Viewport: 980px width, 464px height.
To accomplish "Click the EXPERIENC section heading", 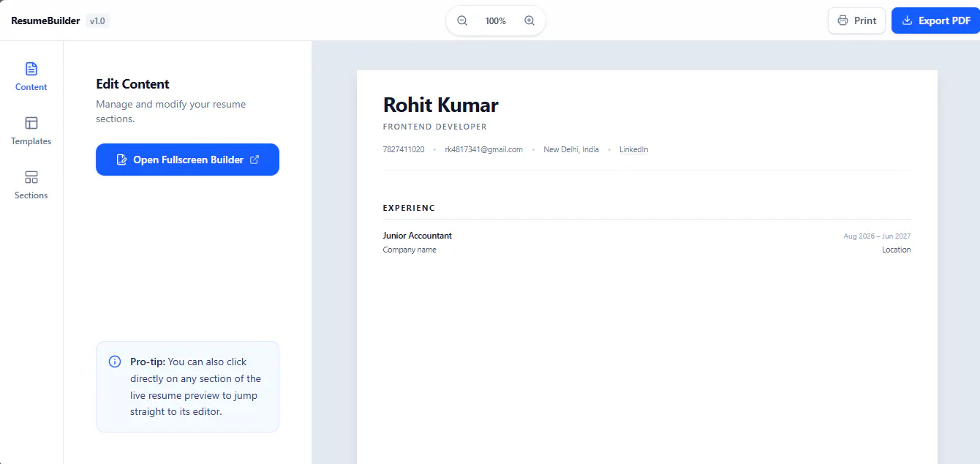I will click(x=409, y=208).
